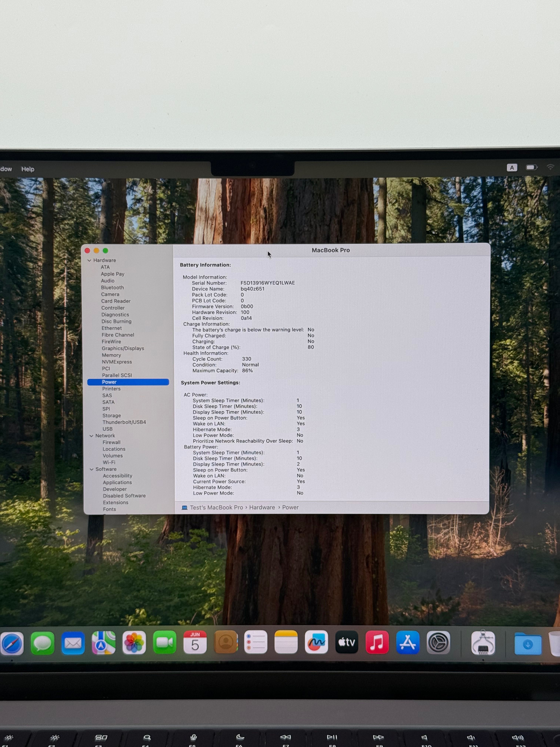
Task: Select Camera in sidebar
Action: point(110,294)
